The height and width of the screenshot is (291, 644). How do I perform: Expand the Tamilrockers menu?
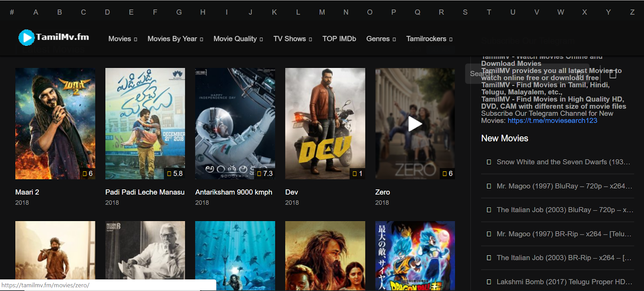click(429, 39)
